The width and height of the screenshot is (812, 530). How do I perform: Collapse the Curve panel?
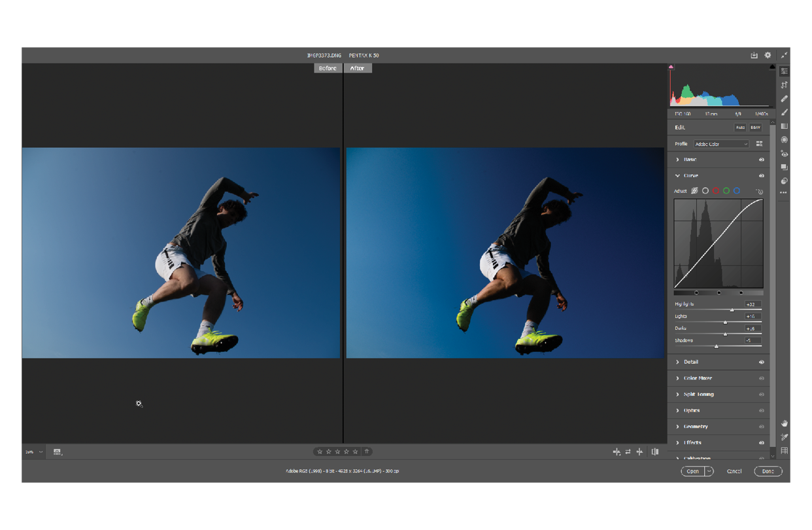pos(677,176)
